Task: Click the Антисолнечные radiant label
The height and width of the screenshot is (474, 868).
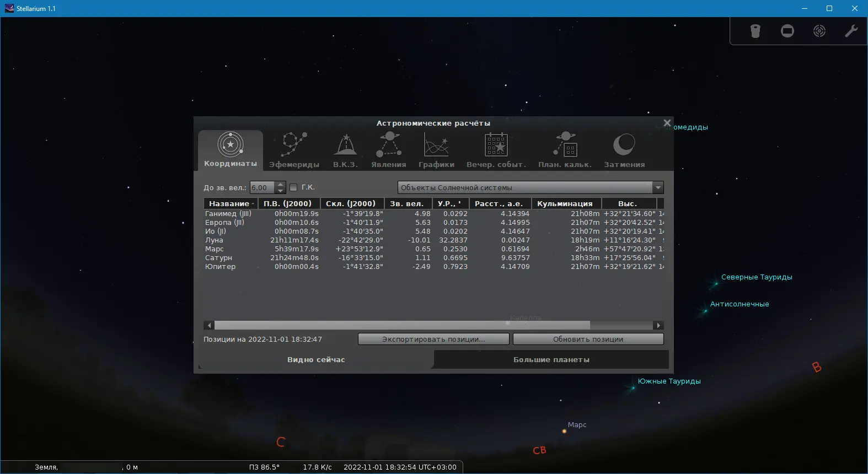Action: point(740,304)
